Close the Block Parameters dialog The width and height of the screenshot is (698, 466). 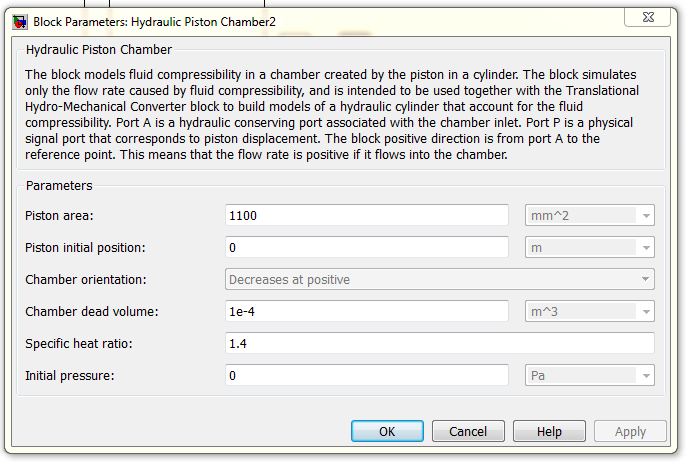click(660, 19)
